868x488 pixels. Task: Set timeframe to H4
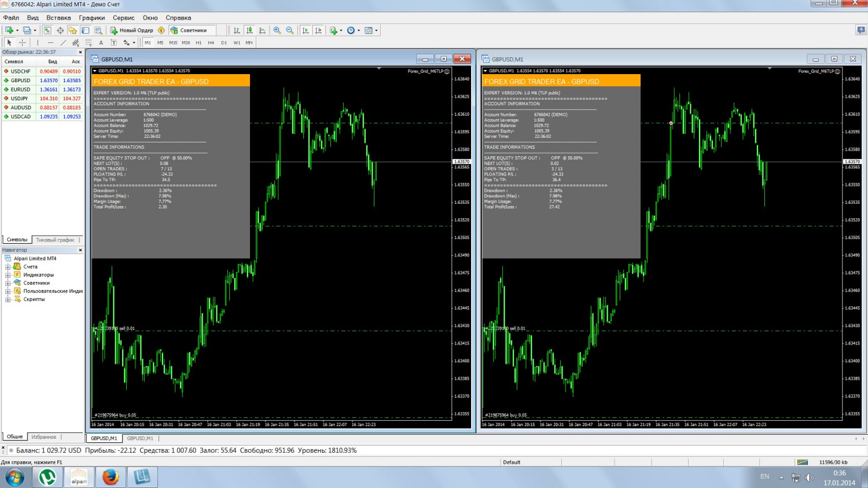pos(211,42)
